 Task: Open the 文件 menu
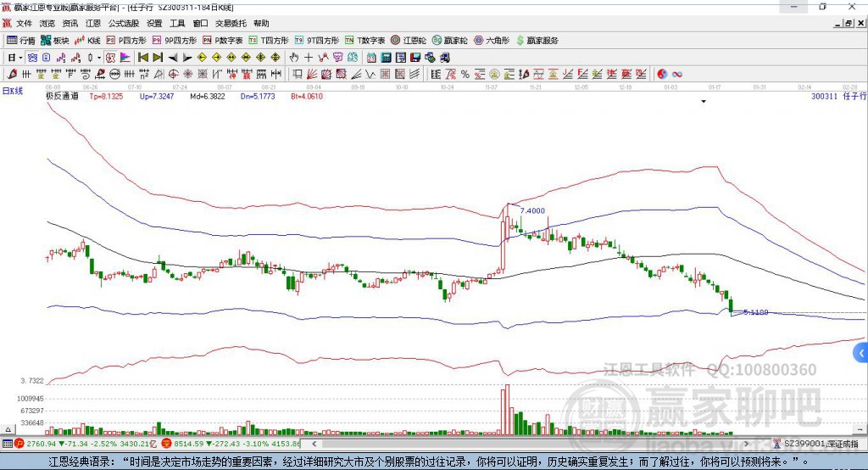click(24, 23)
